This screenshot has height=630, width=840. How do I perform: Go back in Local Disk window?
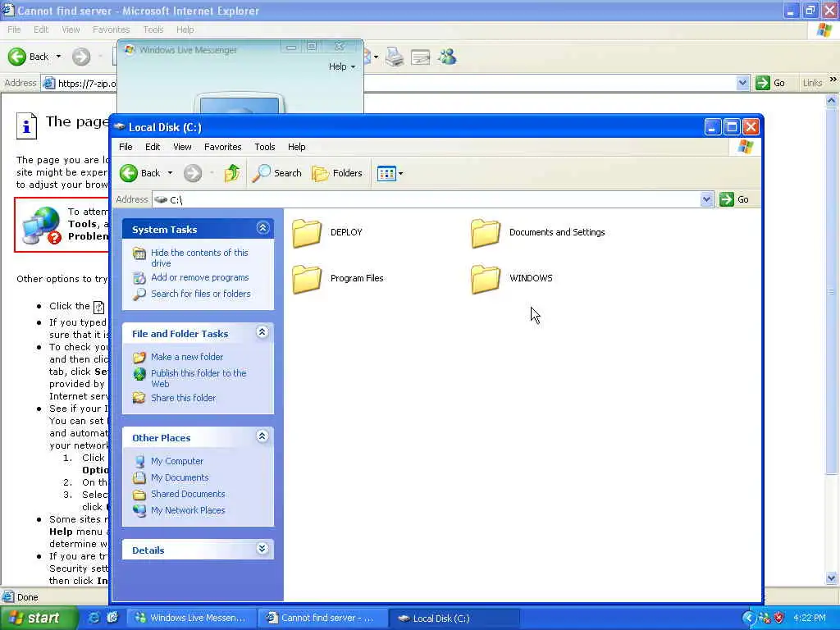pyautogui.click(x=139, y=173)
